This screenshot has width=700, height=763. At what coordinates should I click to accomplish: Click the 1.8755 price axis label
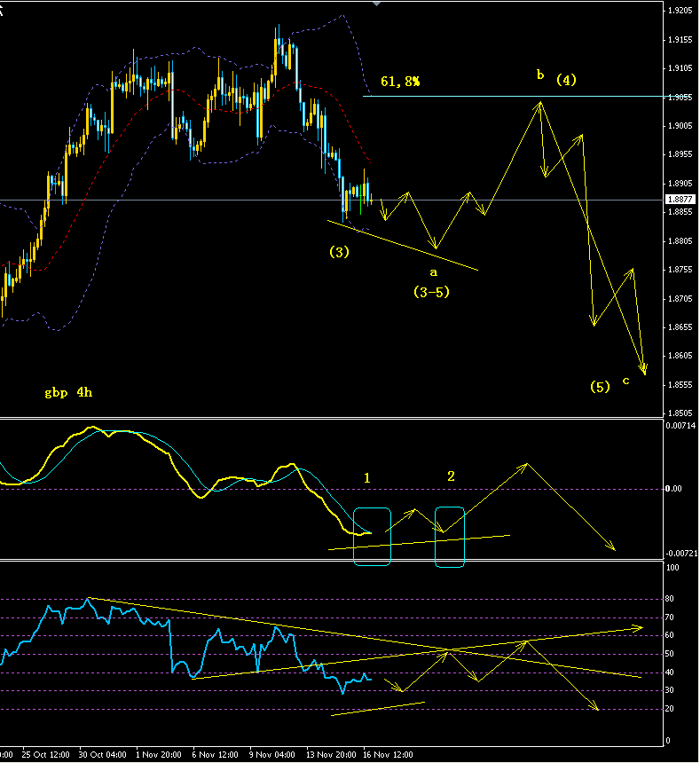point(680,269)
